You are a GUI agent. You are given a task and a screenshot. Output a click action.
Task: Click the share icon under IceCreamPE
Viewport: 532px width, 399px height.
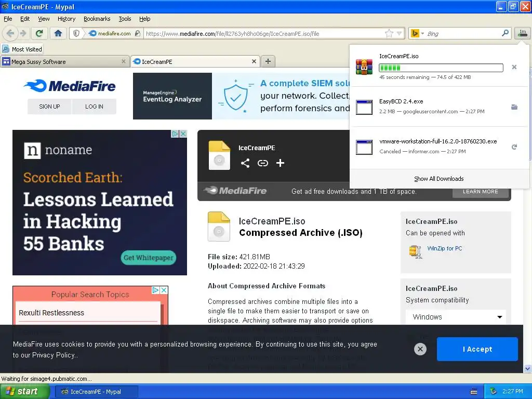tap(245, 163)
